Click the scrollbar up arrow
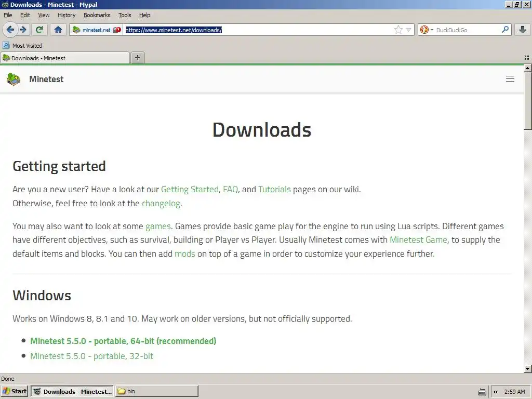The image size is (532, 399). click(527, 68)
